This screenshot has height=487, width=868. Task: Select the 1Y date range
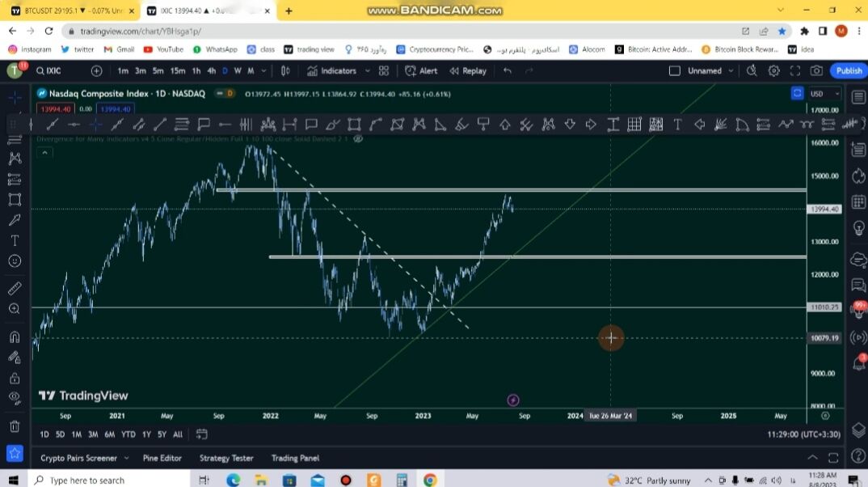pyautogui.click(x=146, y=434)
